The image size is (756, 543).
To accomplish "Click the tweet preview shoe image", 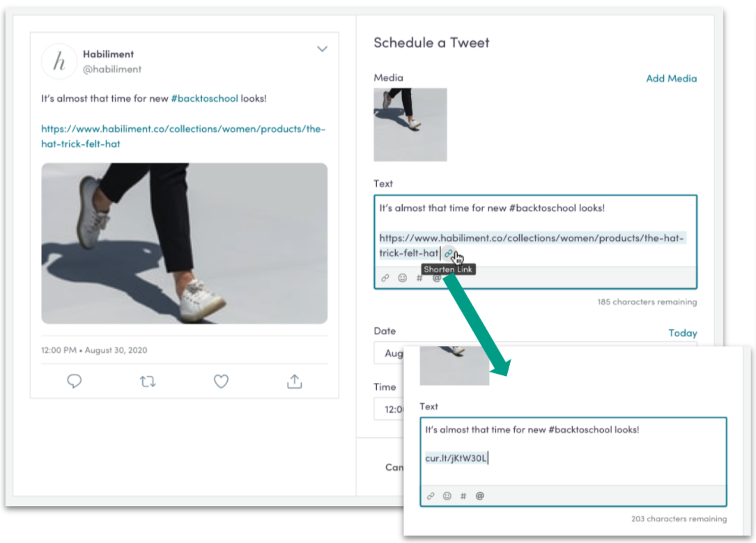I will (x=184, y=244).
